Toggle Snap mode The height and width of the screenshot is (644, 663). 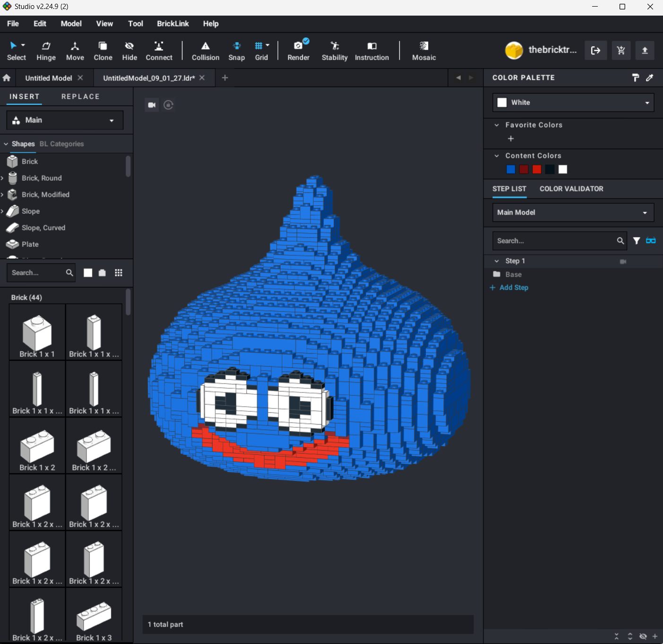pyautogui.click(x=236, y=51)
